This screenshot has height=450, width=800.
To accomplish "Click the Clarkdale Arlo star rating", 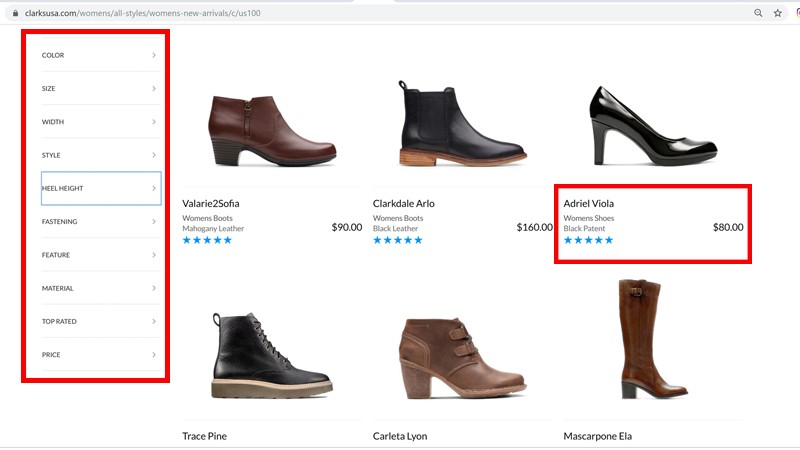I will tap(398, 240).
